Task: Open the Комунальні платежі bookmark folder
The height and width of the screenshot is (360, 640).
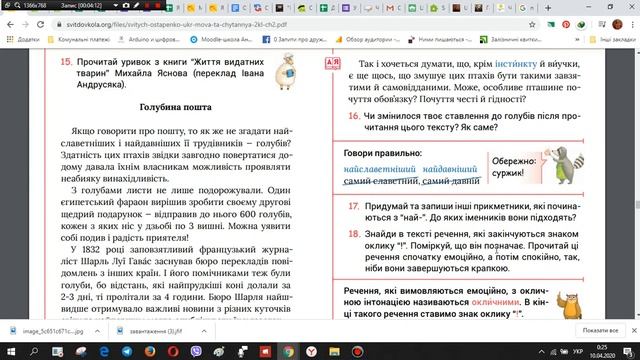Action: [x=79, y=40]
